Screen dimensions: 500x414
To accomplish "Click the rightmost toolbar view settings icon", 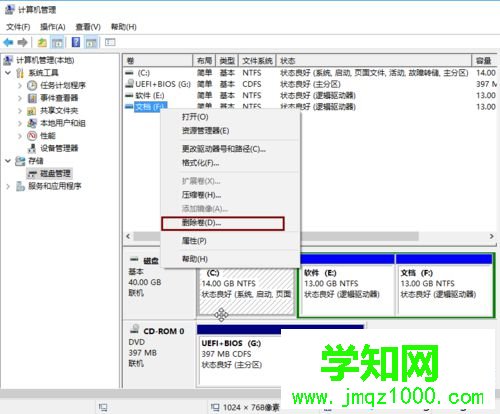I will [x=110, y=42].
